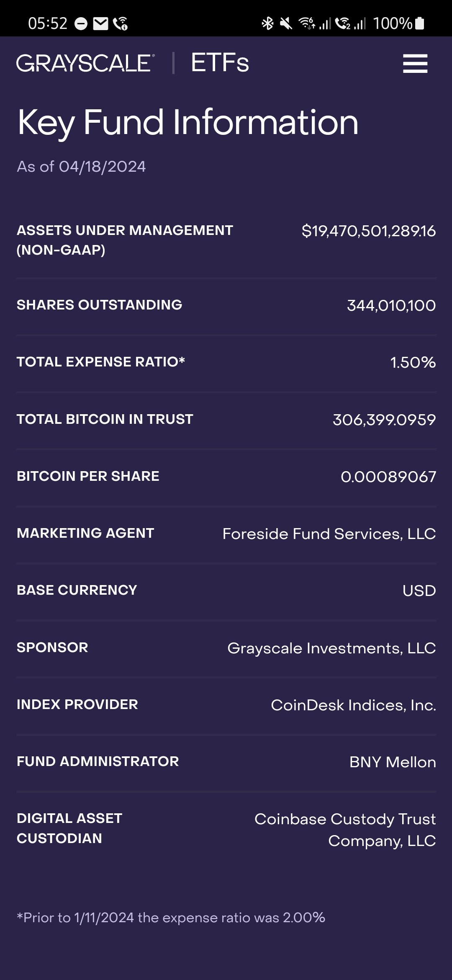The image size is (452, 980).
Task: Tap the mail notification icon
Action: pyautogui.click(x=100, y=24)
